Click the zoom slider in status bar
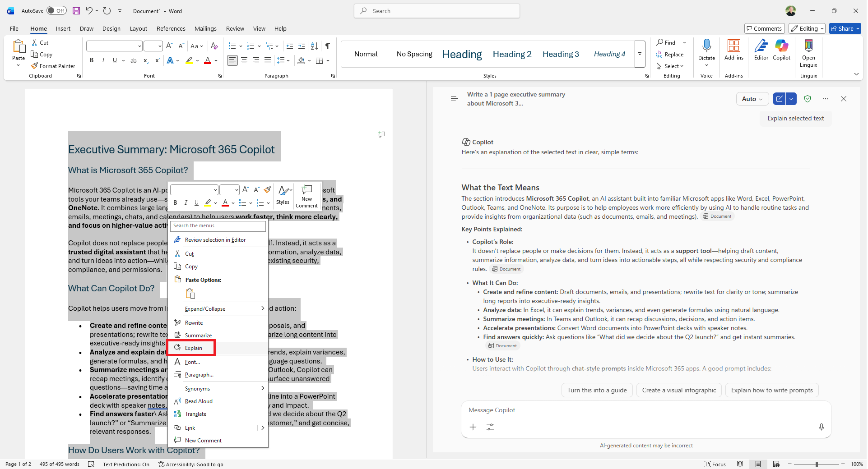This screenshot has height=469, width=868. click(x=816, y=464)
